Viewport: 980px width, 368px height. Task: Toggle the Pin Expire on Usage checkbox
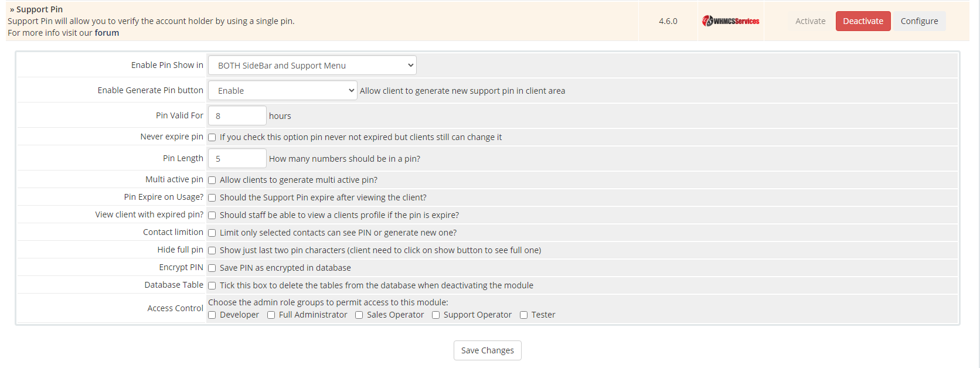tap(212, 198)
